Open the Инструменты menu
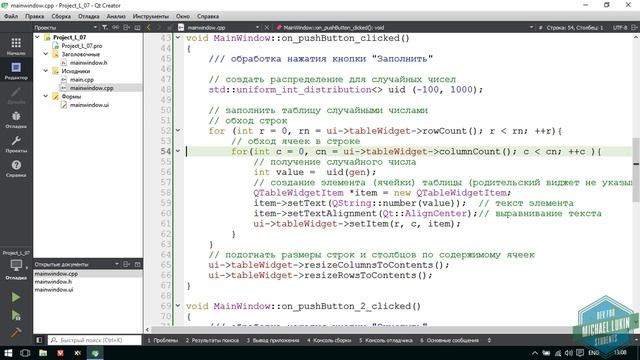 151,16
